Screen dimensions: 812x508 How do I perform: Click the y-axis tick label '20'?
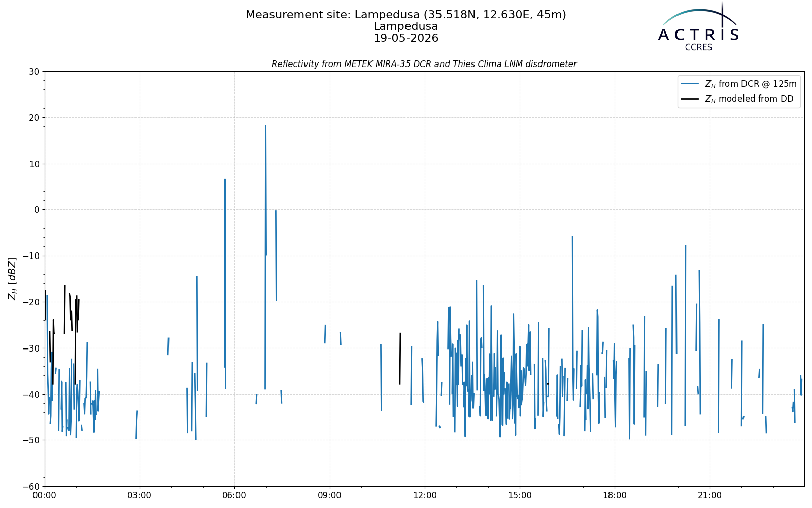pos(34,118)
